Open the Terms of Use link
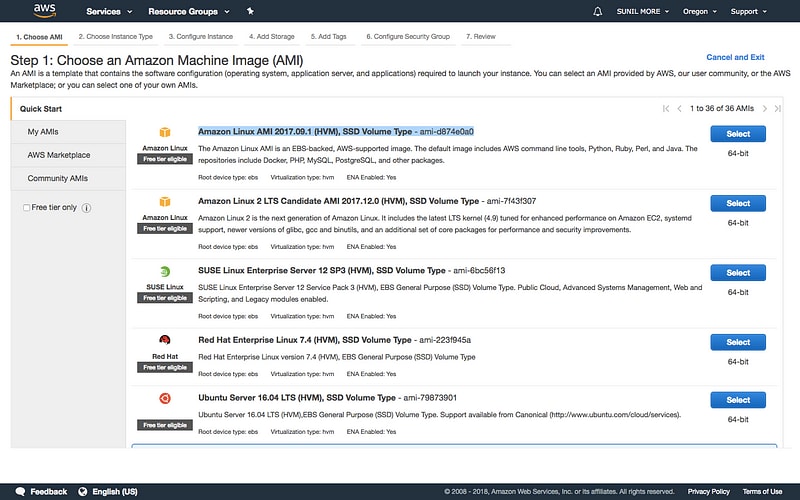 [x=762, y=492]
